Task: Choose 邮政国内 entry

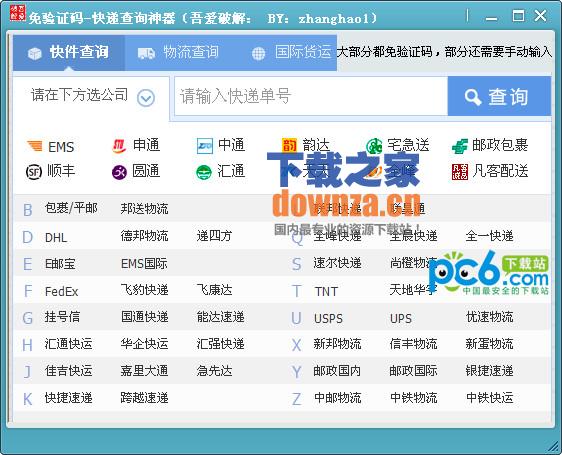Action: click(x=337, y=371)
